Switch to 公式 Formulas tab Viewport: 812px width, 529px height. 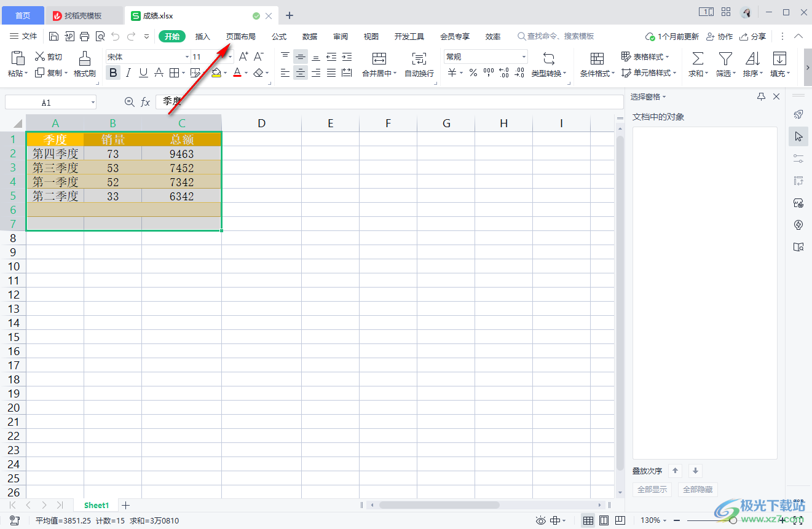tap(279, 36)
